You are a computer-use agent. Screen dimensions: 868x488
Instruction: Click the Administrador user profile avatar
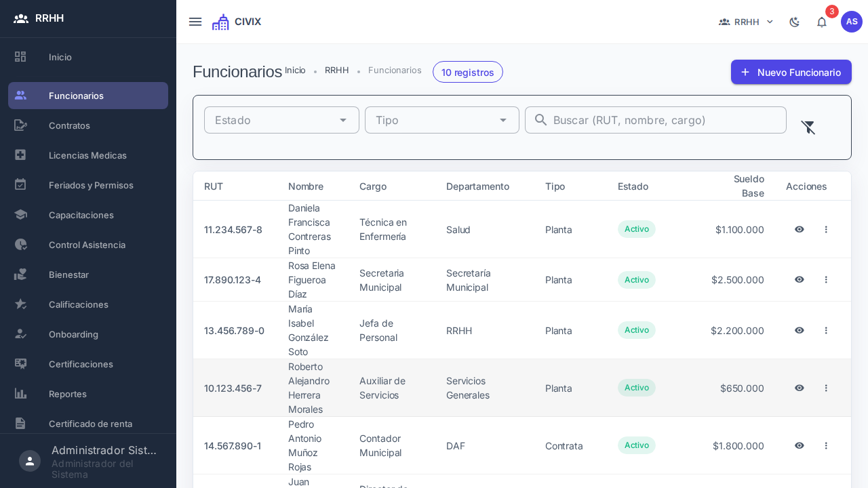point(30,461)
